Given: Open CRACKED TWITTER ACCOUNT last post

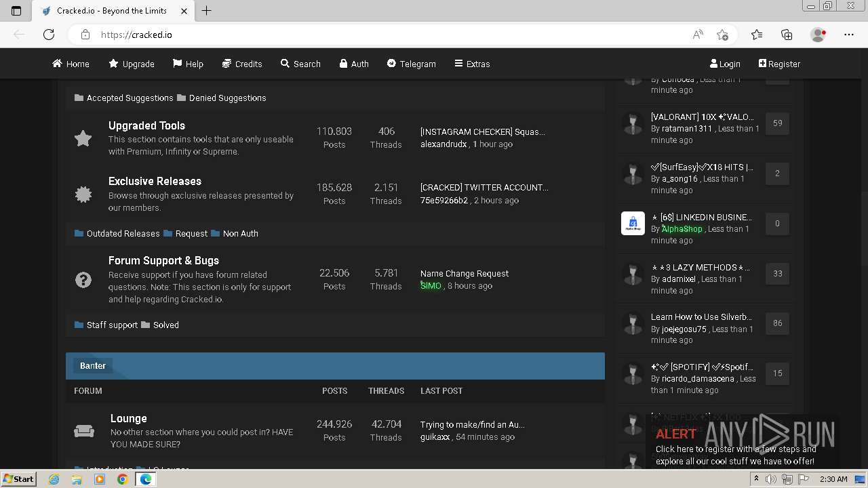Looking at the screenshot, I should tap(484, 188).
